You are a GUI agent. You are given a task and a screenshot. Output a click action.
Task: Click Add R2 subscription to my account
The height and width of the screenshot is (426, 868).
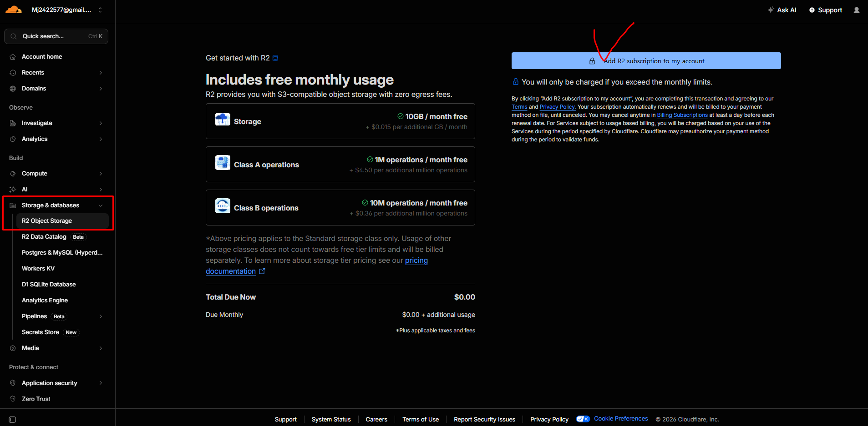tap(646, 61)
